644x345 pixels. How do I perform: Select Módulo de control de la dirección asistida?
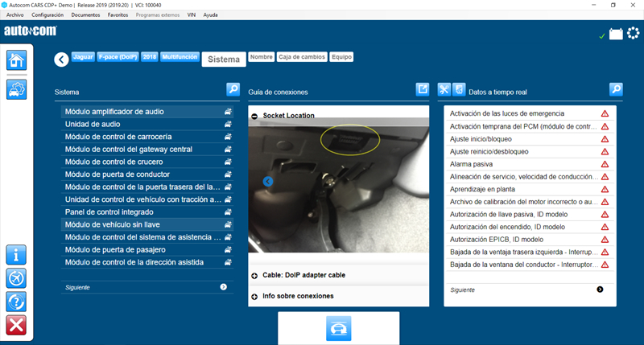pyautogui.click(x=147, y=262)
